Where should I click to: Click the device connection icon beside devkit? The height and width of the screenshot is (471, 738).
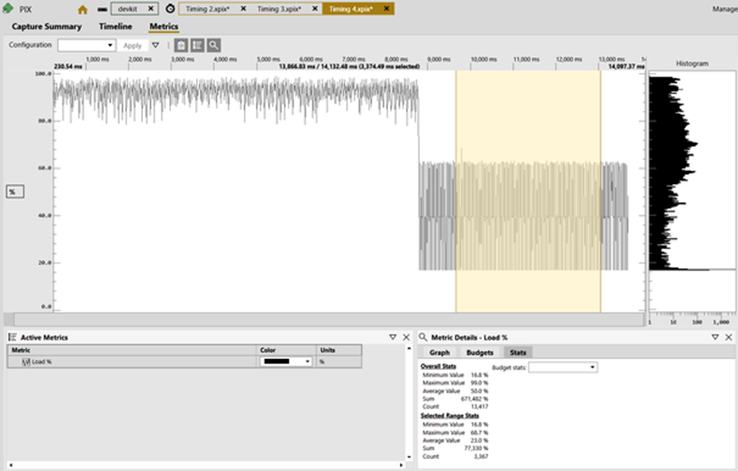(x=102, y=9)
